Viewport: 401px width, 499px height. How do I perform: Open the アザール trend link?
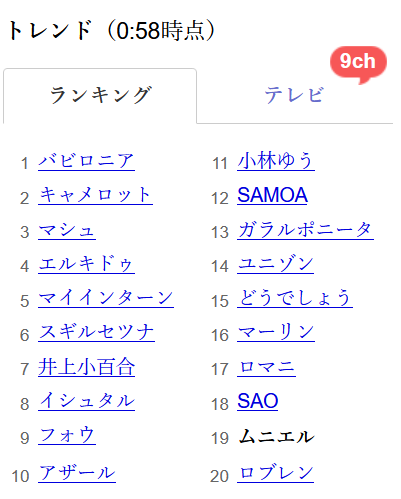click(77, 473)
